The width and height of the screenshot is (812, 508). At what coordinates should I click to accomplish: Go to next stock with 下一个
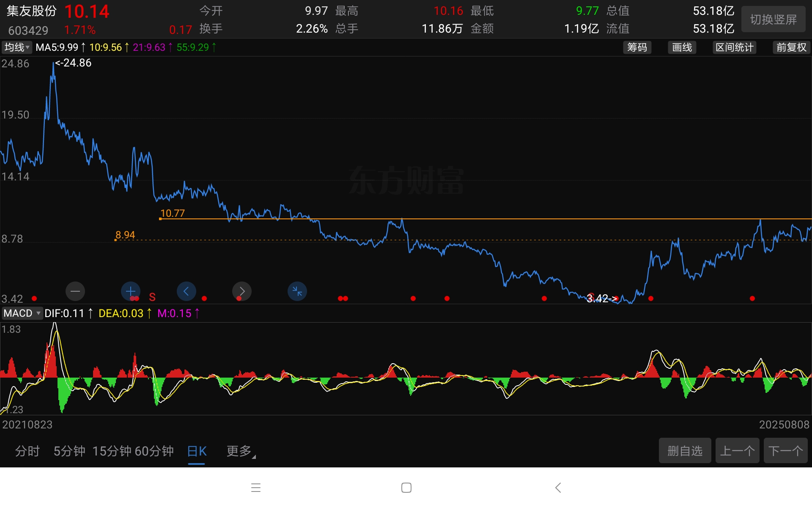pos(786,451)
